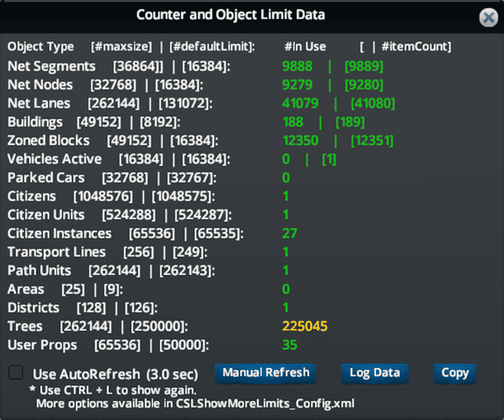Click the Path Units row label

tap(39, 270)
